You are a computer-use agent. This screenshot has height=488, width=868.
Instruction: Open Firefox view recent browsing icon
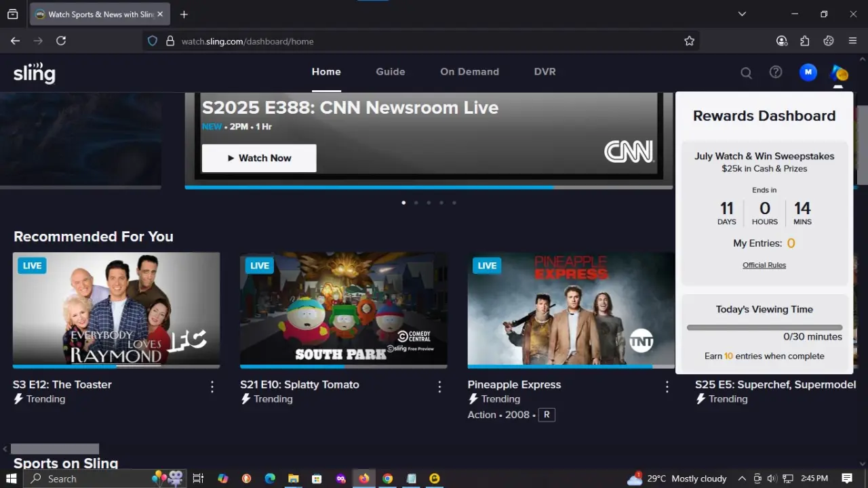point(12,14)
